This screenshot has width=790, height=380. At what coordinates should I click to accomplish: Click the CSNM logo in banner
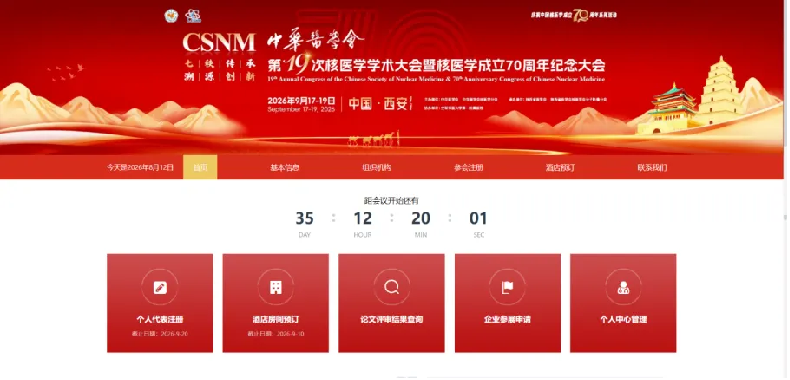click(x=219, y=43)
